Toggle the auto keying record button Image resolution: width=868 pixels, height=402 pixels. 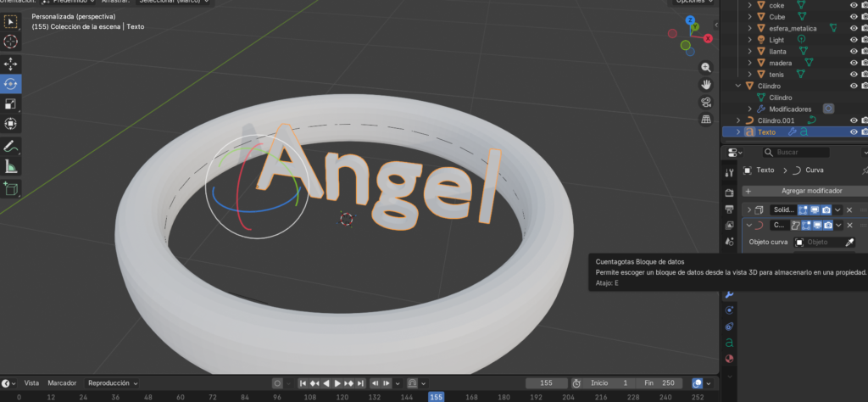tap(277, 383)
